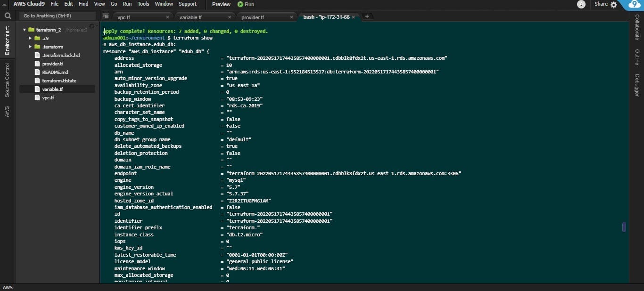Click the terminal vertical scrollbar thumb
Image resolution: width=644 pixels, height=291 pixels.
tap(624, 227)
